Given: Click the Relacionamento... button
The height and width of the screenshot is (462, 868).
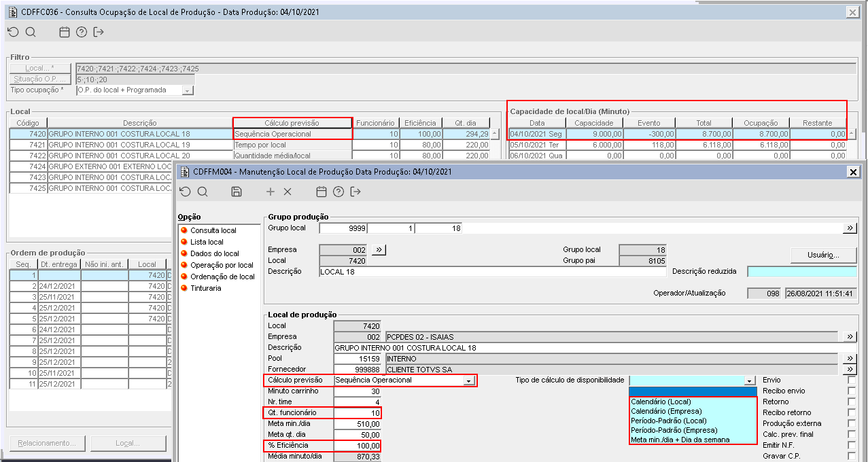Looking at the screenshot, I should tap(48, 444).
